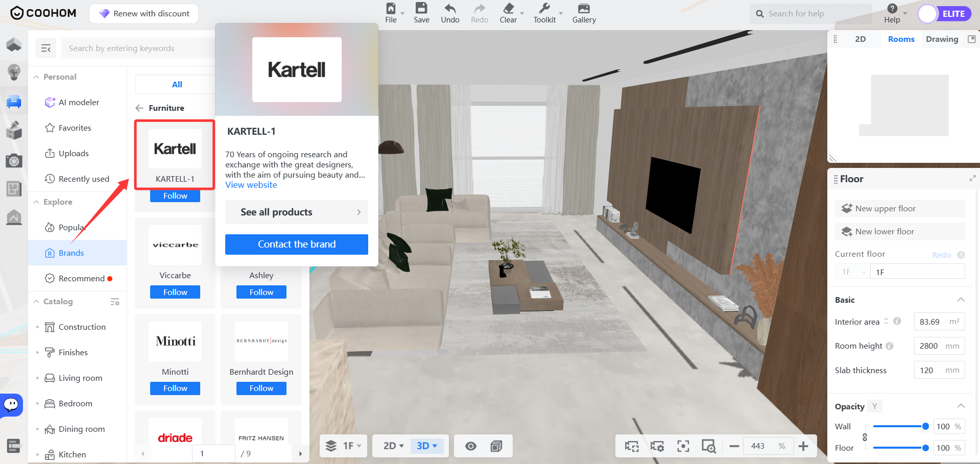
Task: Collapse the Explore section
Action: click(x=36, y=202)
